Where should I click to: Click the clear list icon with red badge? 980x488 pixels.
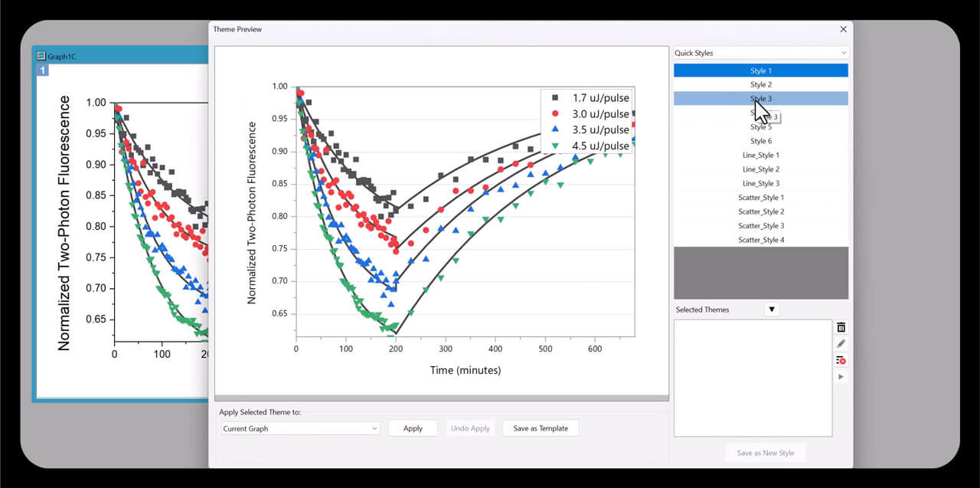(x=841, y=360)
